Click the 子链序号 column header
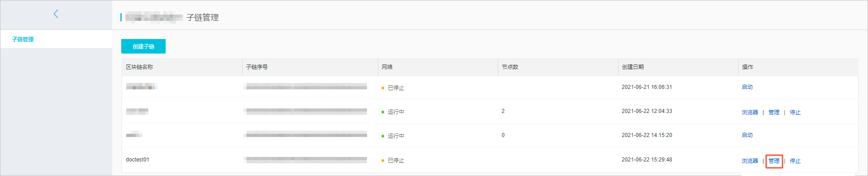This screenshot has width=868, height=176. click(x=257, y=67)
